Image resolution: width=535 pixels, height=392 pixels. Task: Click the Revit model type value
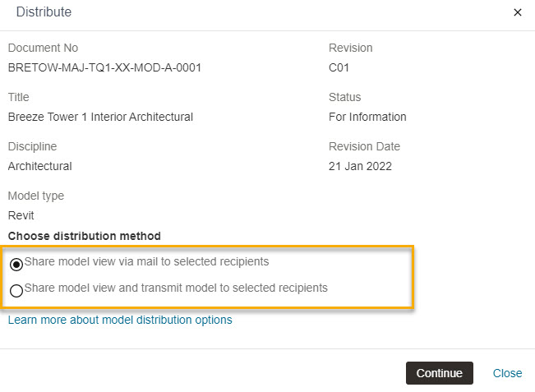(21, 215)
